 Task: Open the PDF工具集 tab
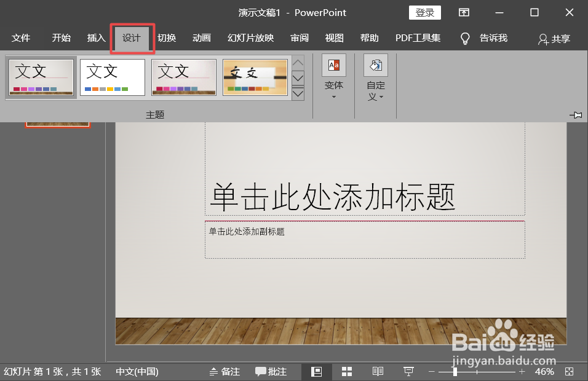418,38
